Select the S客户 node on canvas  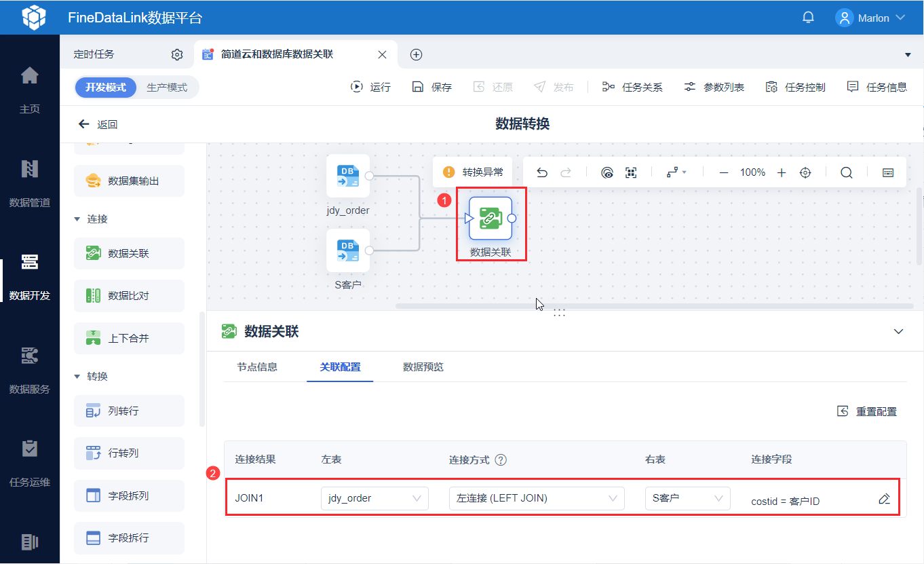[348, 250]
